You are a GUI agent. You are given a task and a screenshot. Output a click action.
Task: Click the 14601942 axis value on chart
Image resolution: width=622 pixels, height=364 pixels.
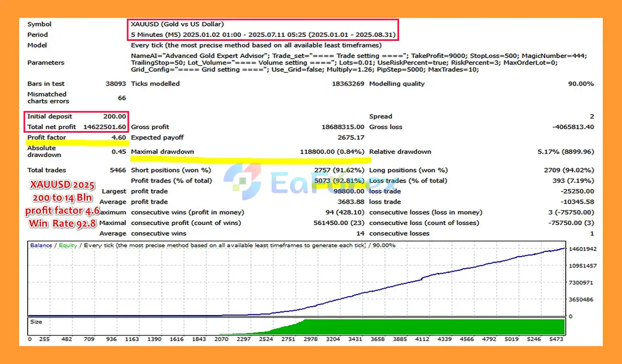coord(583,249)
